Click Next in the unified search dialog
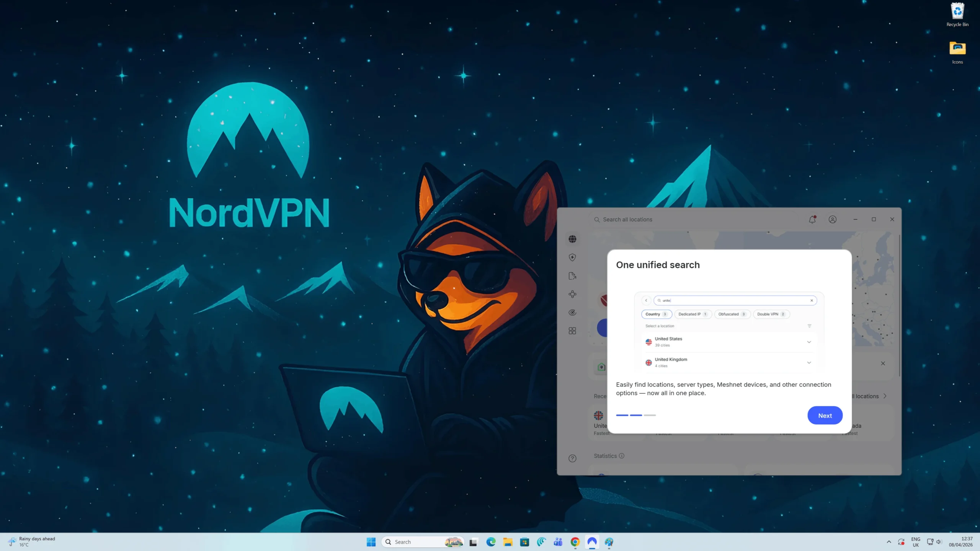Viewport: 980px width, 551px height. click(x=825, y=415)
